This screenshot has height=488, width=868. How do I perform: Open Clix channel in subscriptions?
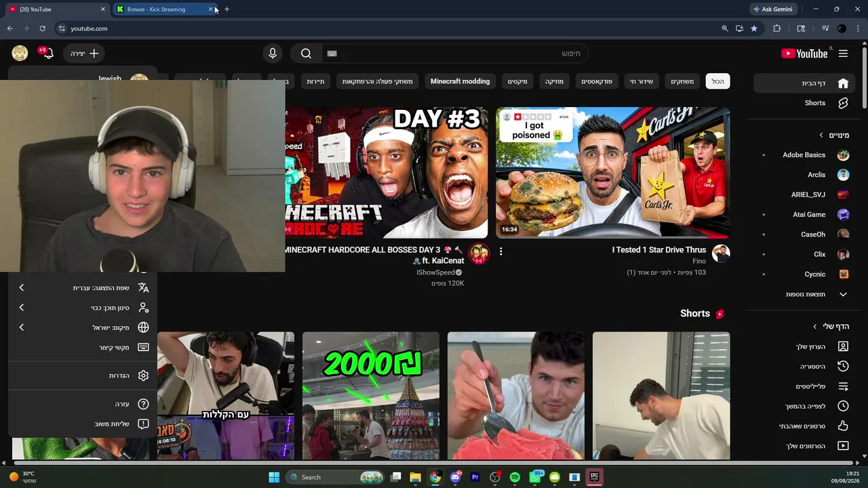(x=804, y=254)
